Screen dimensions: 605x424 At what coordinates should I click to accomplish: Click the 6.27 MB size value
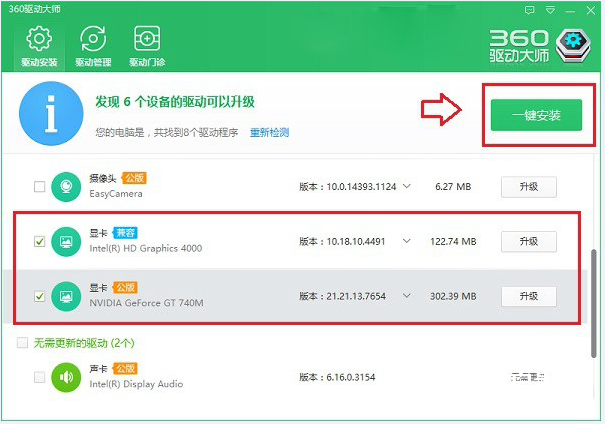pos(453,187)
